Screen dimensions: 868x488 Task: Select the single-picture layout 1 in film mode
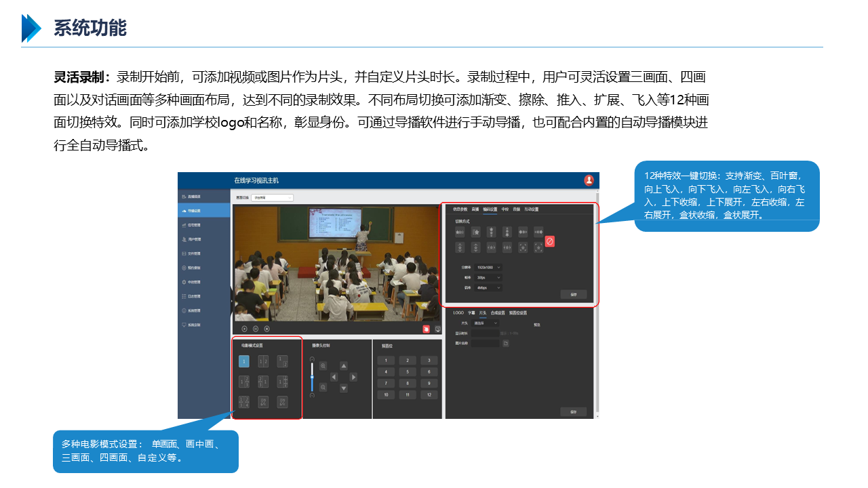(x=244, y=361)
